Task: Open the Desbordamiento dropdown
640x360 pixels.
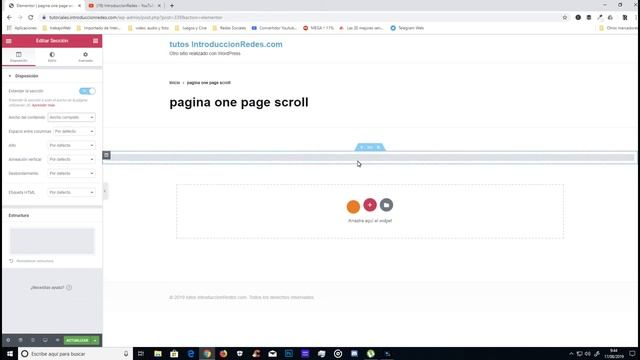Action: pos(71,173)
